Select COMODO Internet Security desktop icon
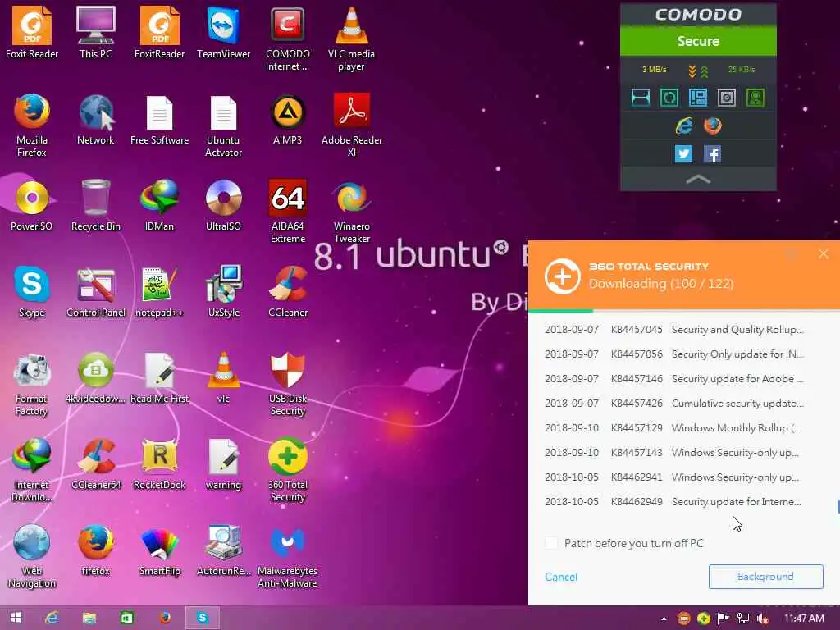840x630 pixels. pyautogui.click(x=288, y=39)
